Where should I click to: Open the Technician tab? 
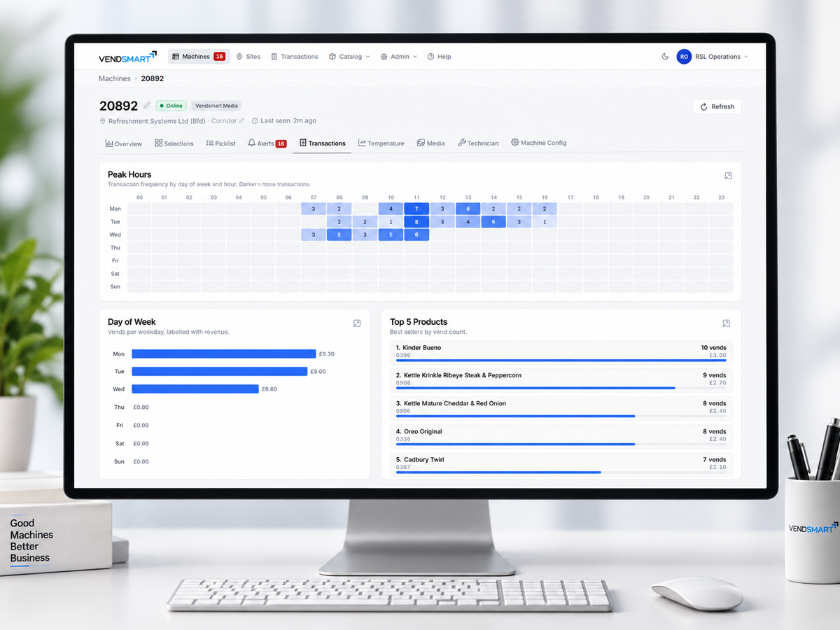[x=478, y=143]
